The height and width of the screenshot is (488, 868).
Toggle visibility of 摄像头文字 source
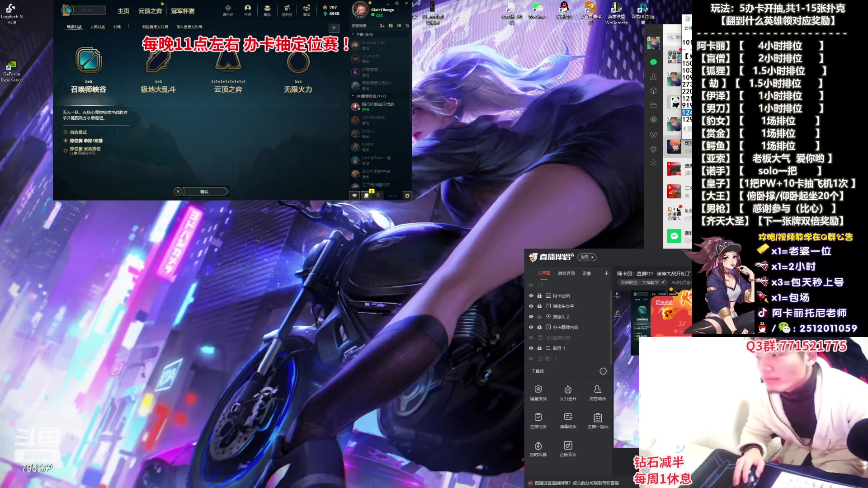(531, 306)
